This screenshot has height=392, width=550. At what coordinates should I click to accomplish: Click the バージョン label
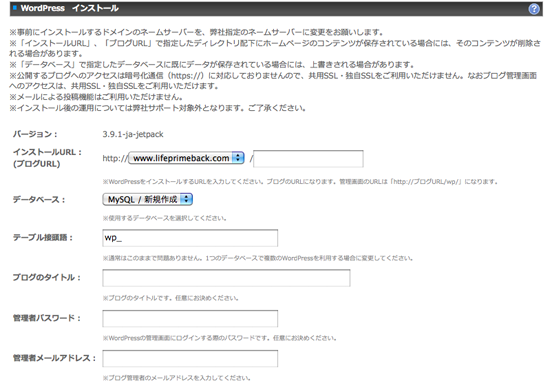35,134
